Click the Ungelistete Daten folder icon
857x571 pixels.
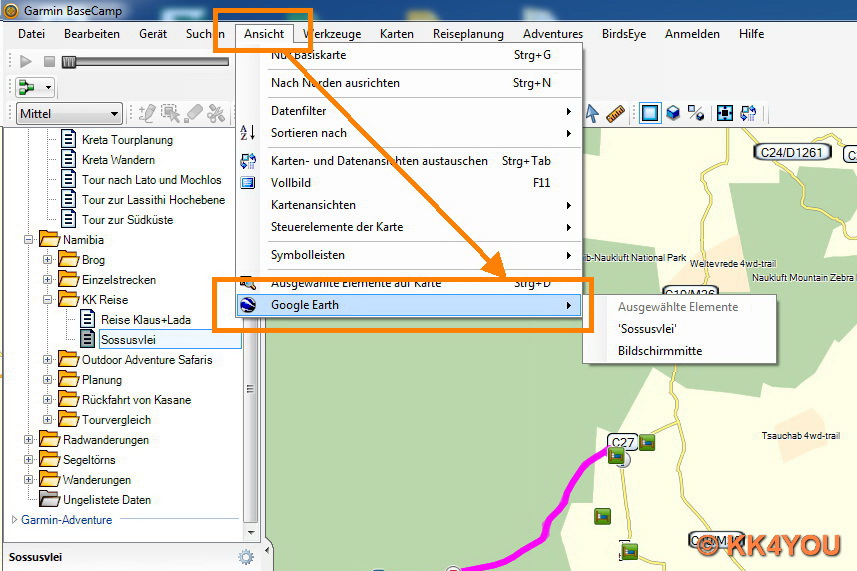tap(49, 499)
